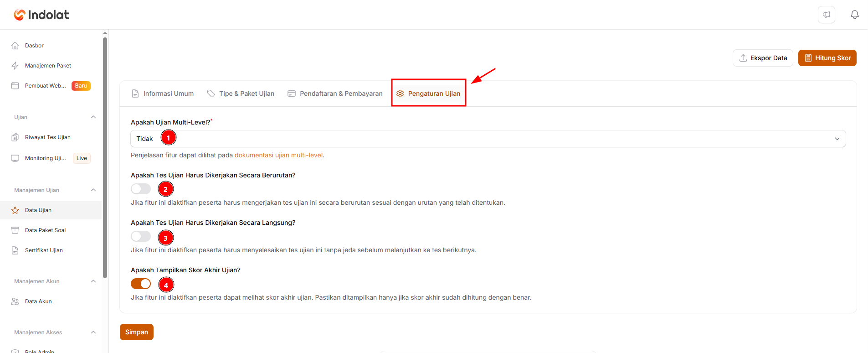Click the Pembuat Web window icon
The height and width of the screenshot is (353, 868).
tap(15, 86)
